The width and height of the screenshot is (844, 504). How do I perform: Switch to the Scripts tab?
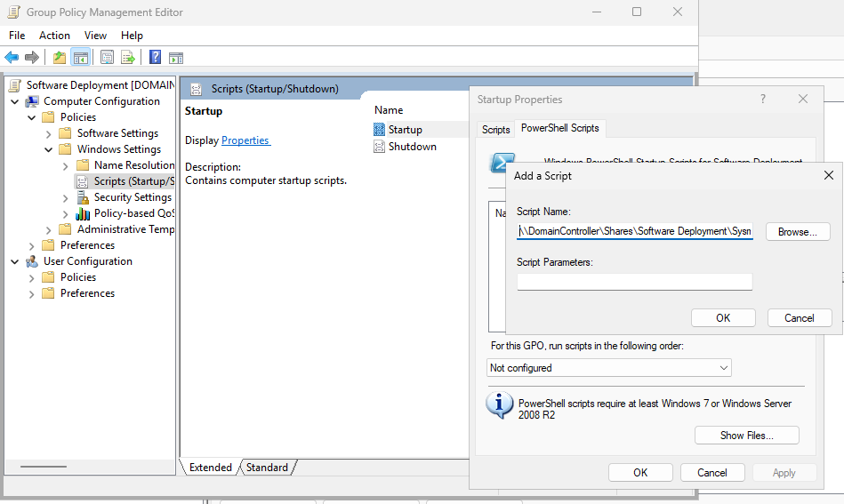click(495, 130)
